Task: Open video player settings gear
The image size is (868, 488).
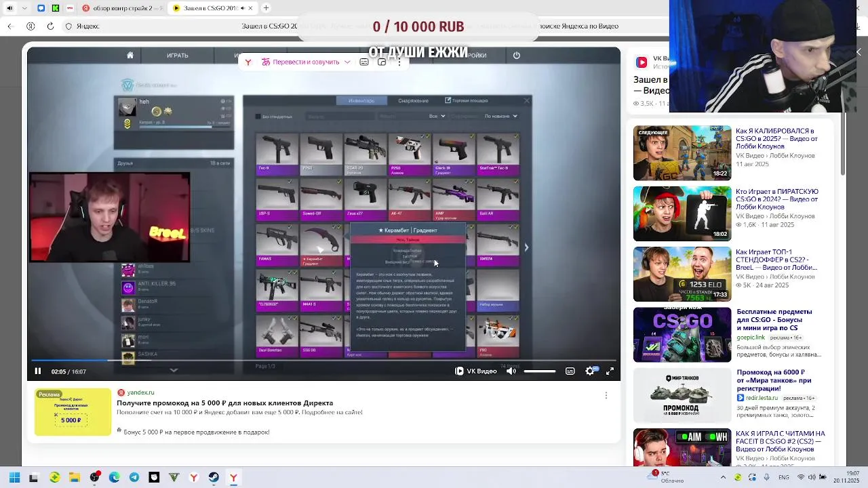Action: coord(590,371)
